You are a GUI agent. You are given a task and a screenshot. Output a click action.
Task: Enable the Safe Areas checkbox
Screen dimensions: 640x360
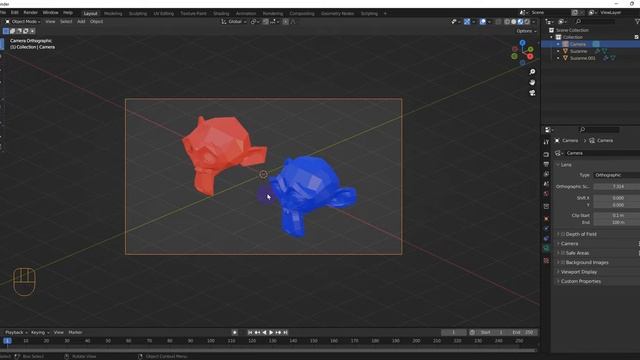[x=563, y=253]
